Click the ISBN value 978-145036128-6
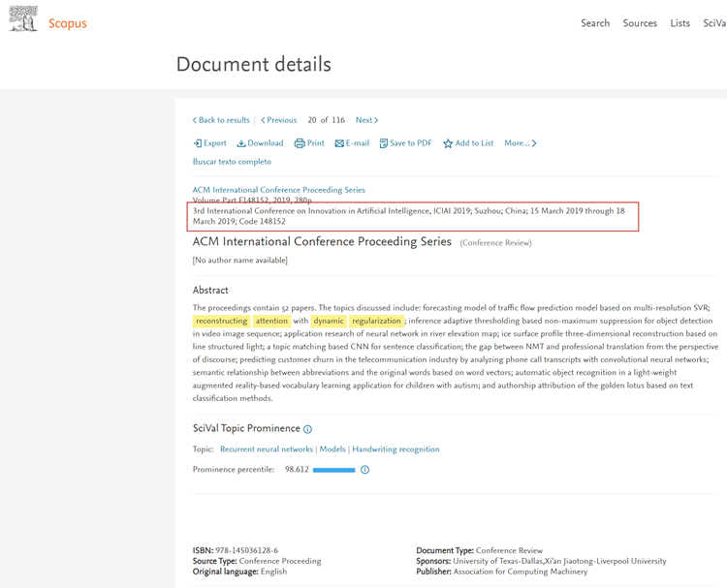Viewport: 727px width, 588px height. point(246,550)
